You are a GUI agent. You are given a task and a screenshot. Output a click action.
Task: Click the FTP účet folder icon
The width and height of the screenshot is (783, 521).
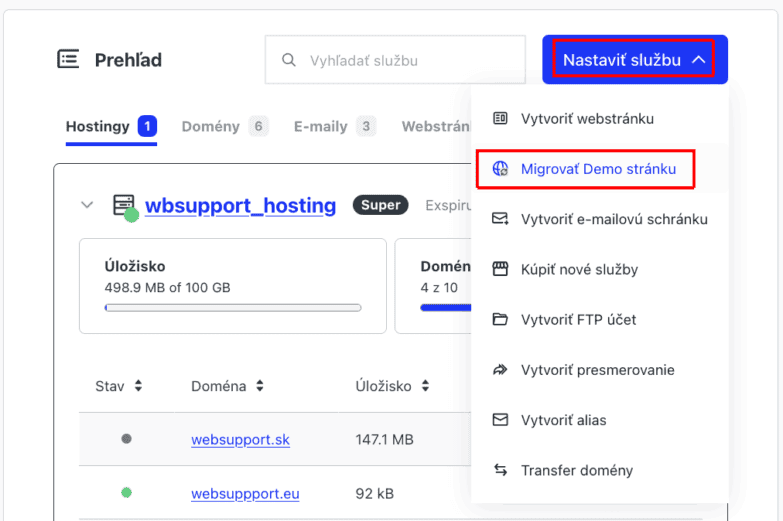tap(500, 320)
